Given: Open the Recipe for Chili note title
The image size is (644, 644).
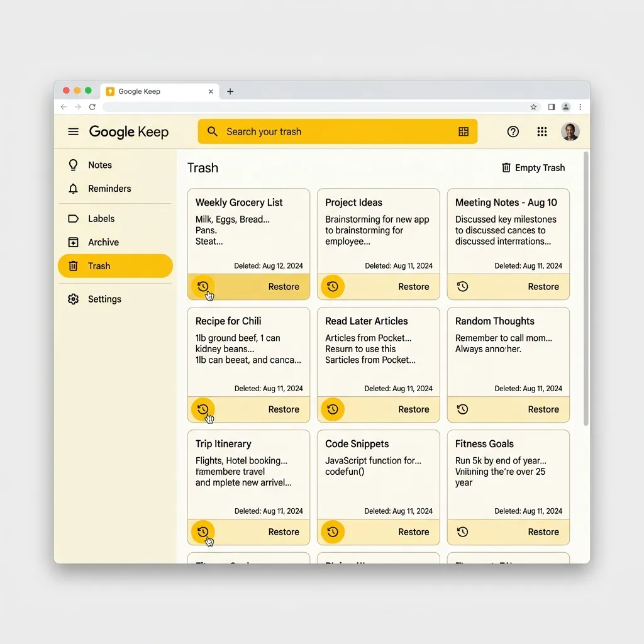Looking at the screenshot, I should click(228, 321).
